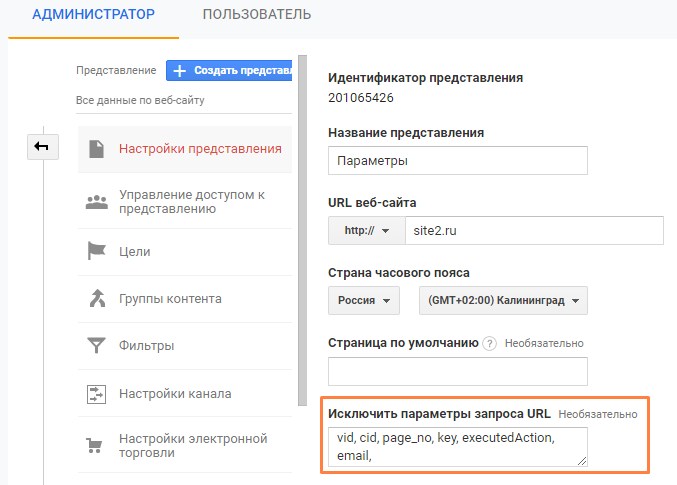Click the Настройки канала icon

coord(96,394)
